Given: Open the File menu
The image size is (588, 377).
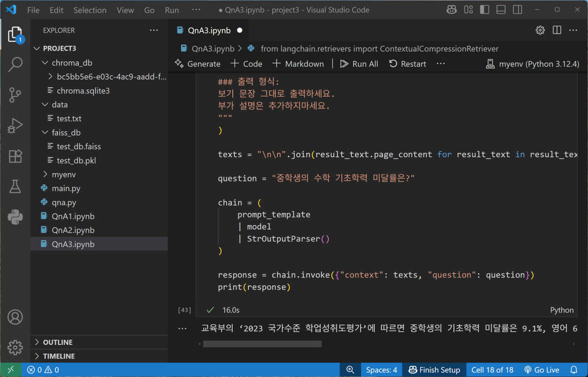Looking at the screenshot, I should tap(33, 10).
